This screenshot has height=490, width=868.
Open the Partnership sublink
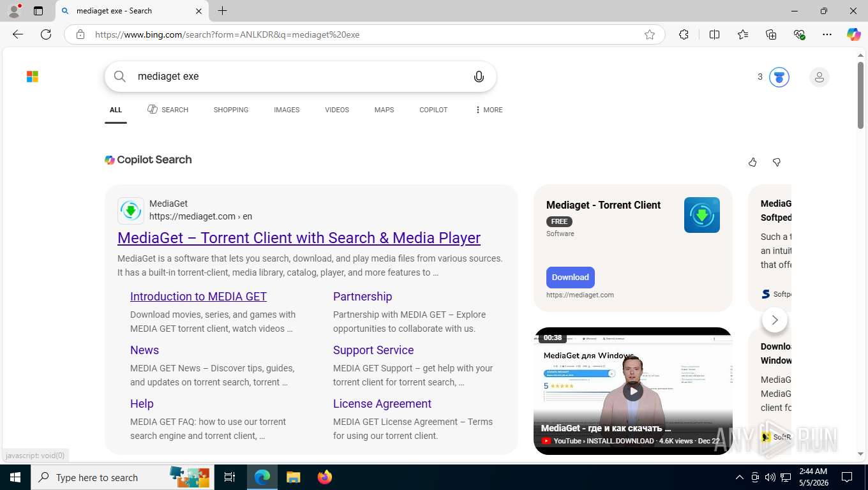(363, 297)
